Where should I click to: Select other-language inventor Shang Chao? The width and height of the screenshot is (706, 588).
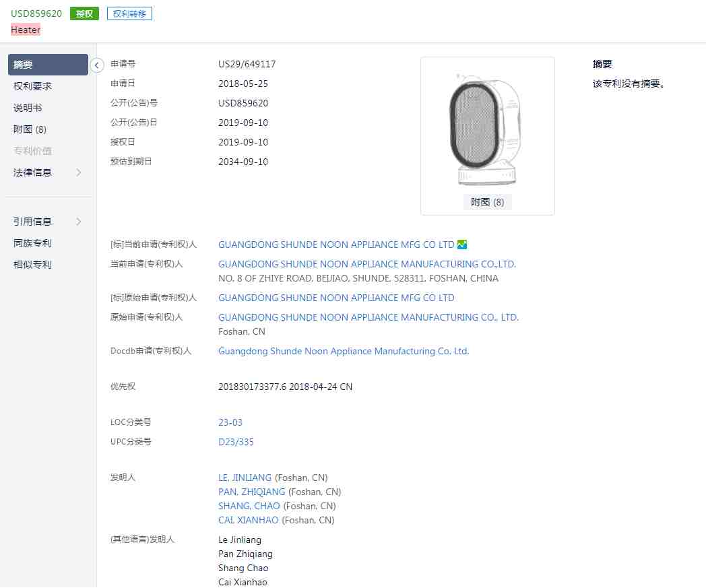click(x=243, y=568)
